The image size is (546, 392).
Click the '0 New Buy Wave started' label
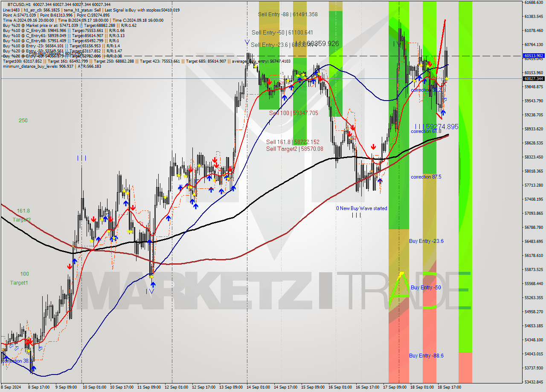pyautogui.click(x=362, y=208)
